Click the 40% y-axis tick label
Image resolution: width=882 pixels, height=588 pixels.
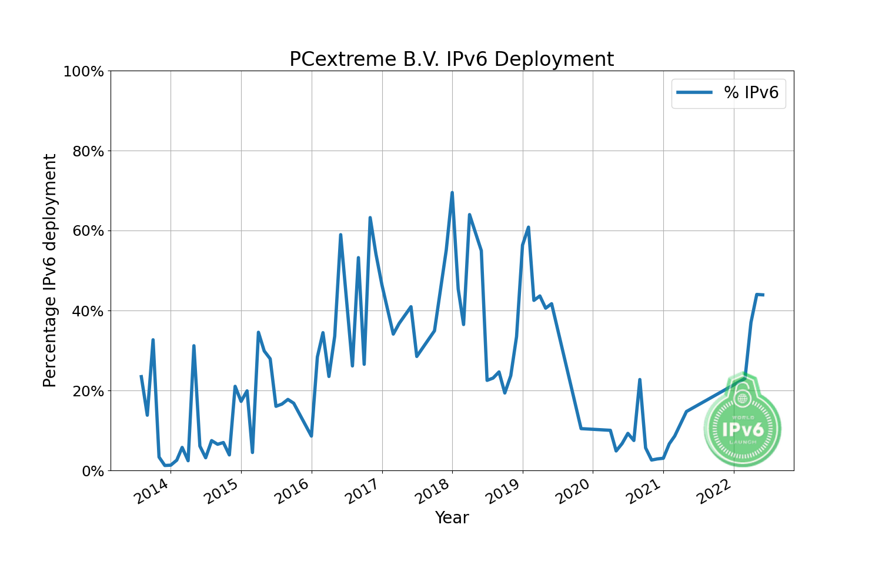pos(87,311)
